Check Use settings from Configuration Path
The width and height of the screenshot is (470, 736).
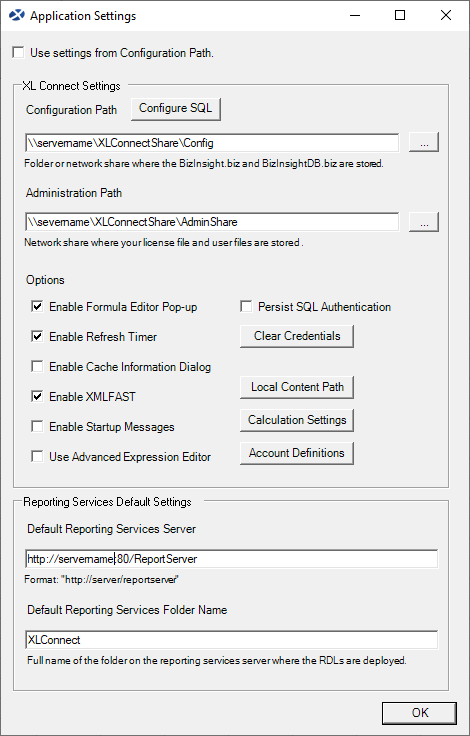click(19, 53)
